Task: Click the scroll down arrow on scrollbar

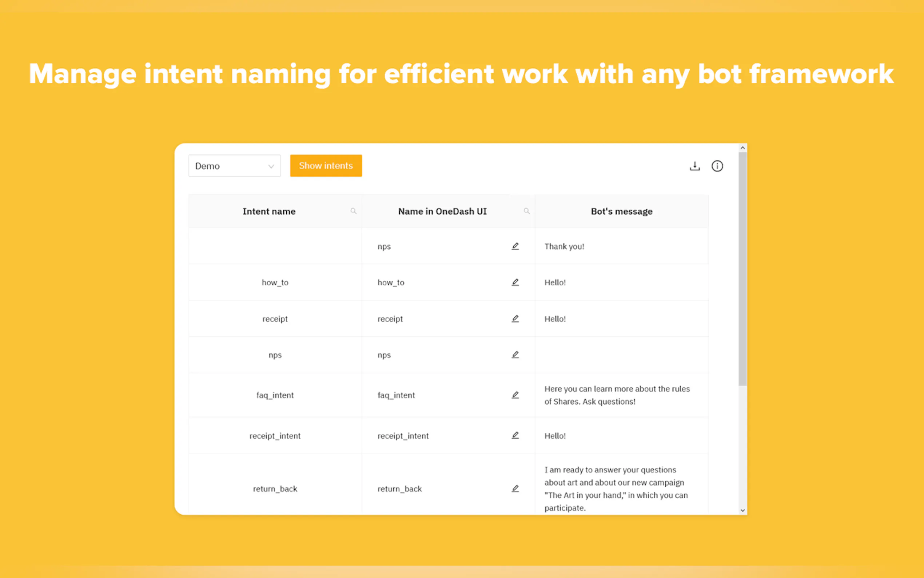Action: 742,510
